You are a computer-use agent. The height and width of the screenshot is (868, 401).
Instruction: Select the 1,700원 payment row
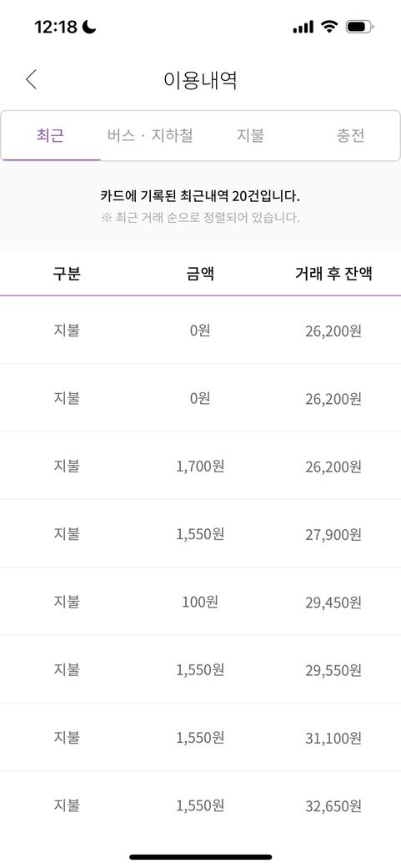click(x=200, y=466)
